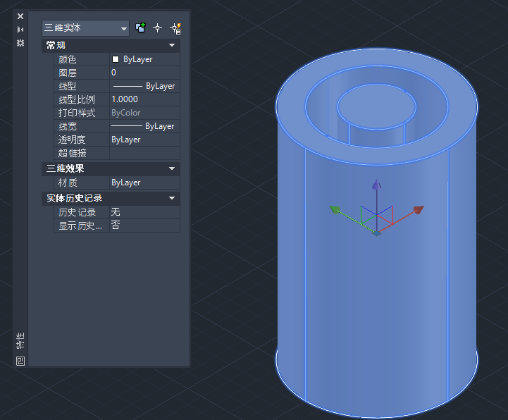Select the 线型 ByLayer value
Screen dimensions: 508x420
[x=145, y=86]
